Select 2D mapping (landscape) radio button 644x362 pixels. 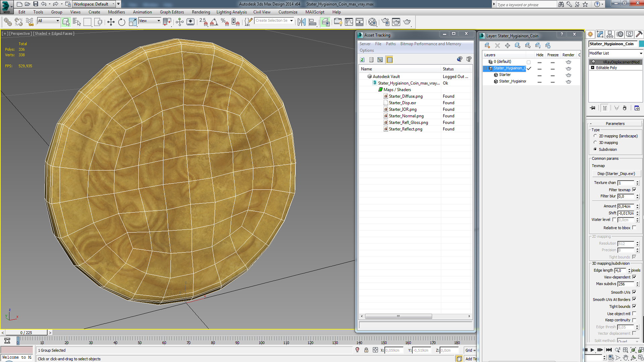595,136
